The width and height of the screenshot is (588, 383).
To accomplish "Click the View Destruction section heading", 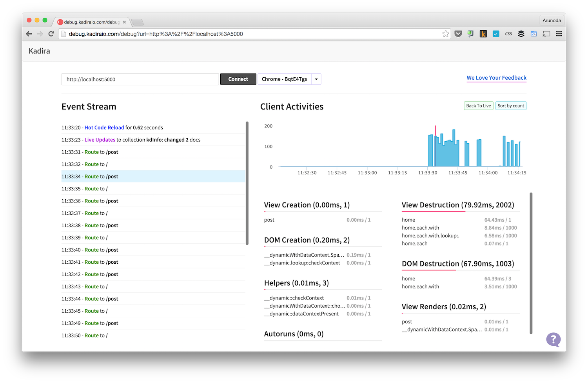I will tap(458, 205).
